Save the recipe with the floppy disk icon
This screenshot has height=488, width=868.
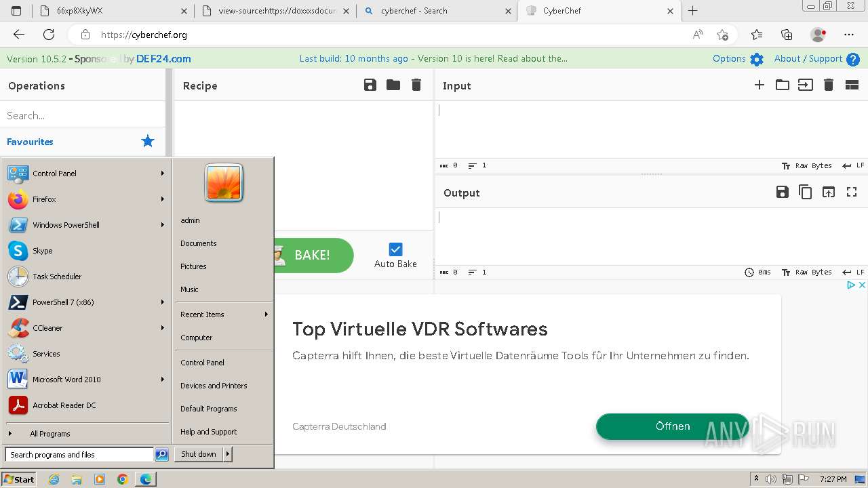click(x=370, y=85)
